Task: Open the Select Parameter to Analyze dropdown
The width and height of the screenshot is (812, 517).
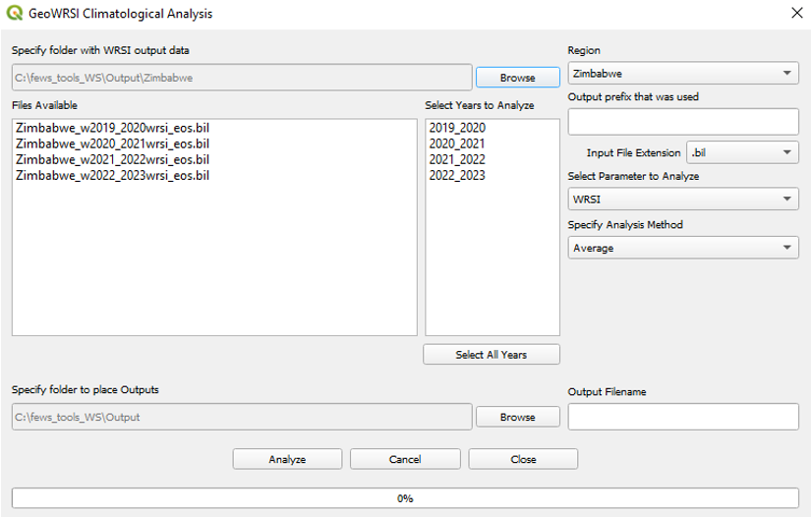Action: pyautogui.click(x=682, y=200)
